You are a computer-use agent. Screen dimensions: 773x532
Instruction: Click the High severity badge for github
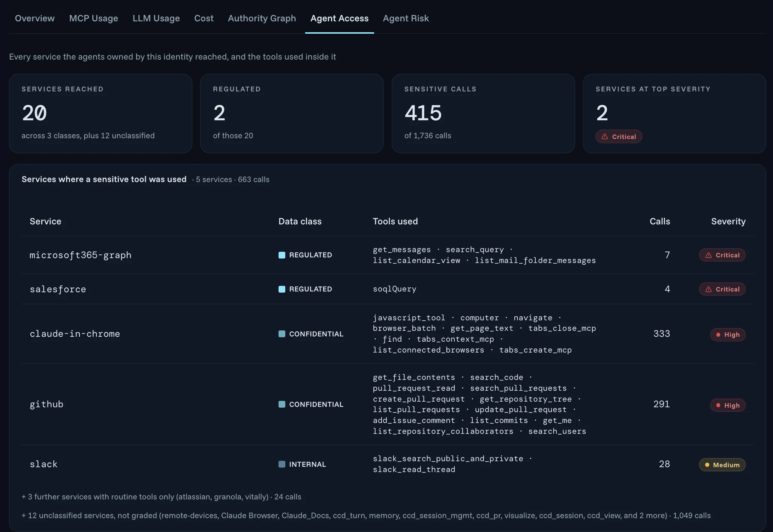point(728,405)
